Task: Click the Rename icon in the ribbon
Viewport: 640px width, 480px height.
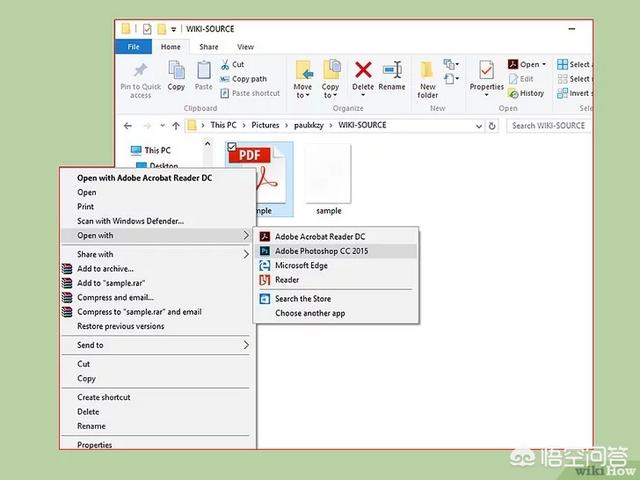Action: 392,70
